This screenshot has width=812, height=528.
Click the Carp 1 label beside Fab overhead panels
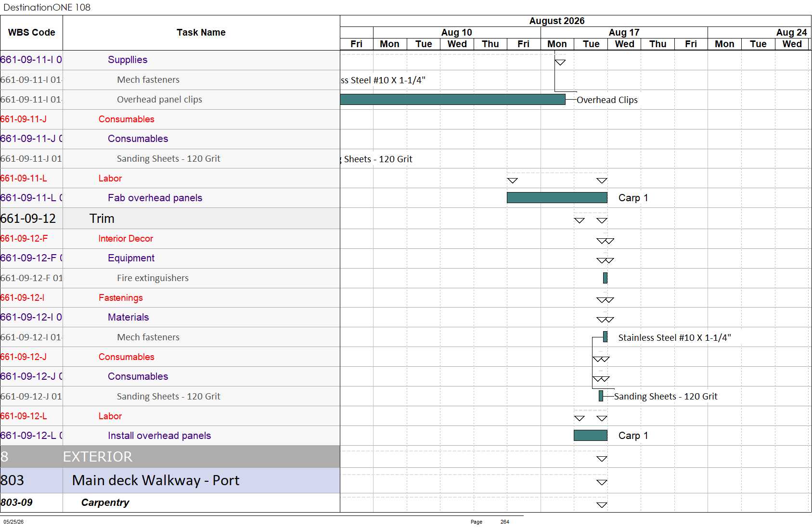point(633,198)
